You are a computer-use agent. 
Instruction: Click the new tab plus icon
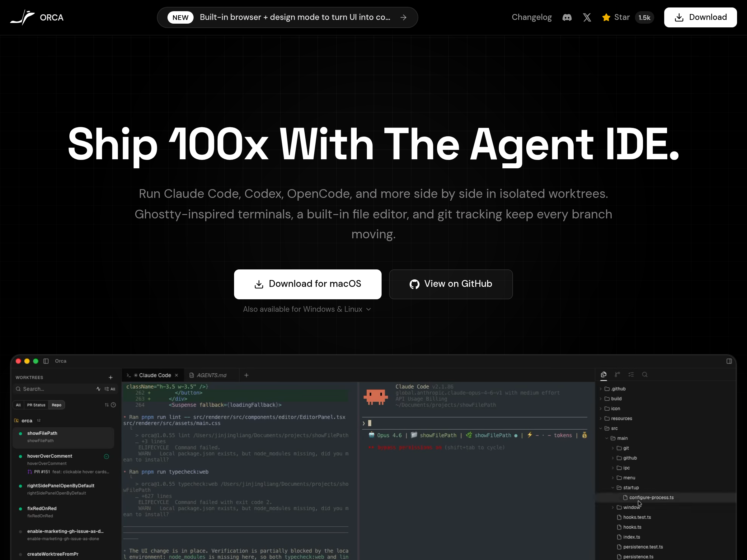click(246, 376)
